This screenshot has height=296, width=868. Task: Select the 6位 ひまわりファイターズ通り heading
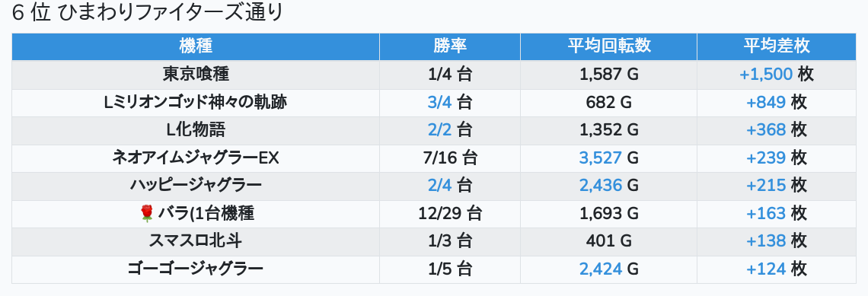pos(147,13)
